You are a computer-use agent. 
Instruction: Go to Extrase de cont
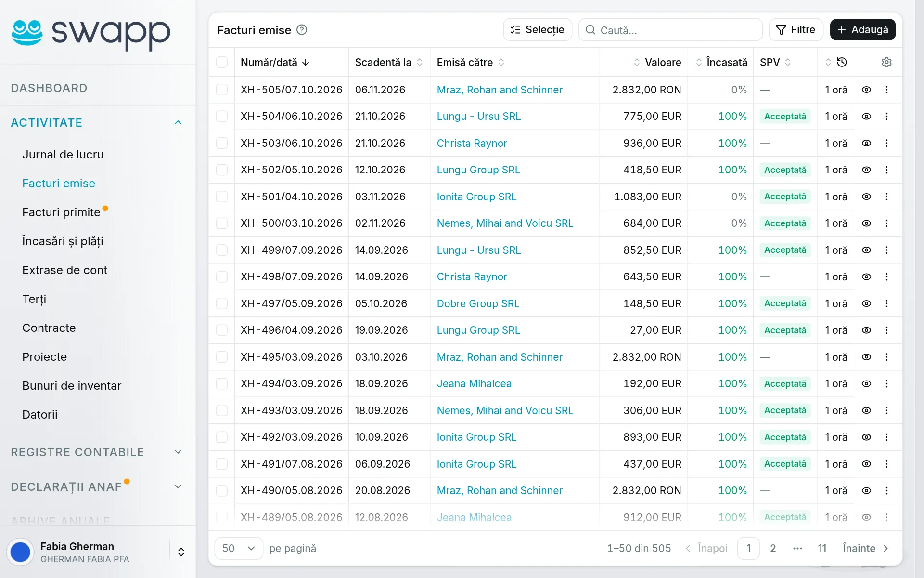[64, 270]
